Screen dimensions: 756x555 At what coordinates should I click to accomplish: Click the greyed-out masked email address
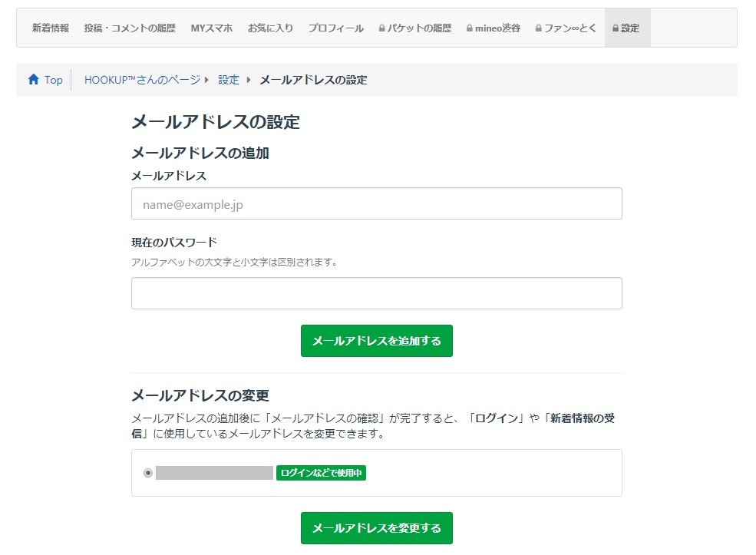[214, 473]
